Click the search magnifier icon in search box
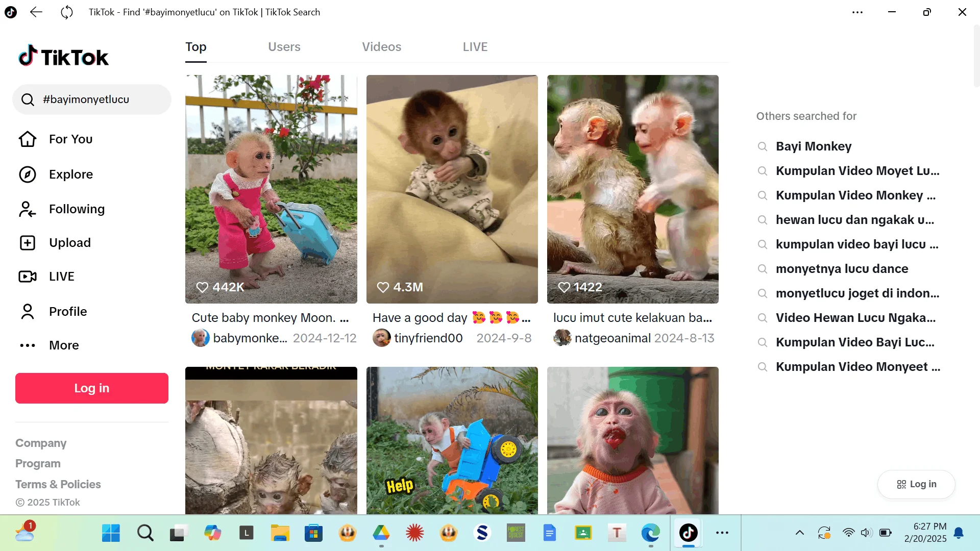Image resolution: width=980 pixels, height=551 pixels. click(x=28, y=99)
